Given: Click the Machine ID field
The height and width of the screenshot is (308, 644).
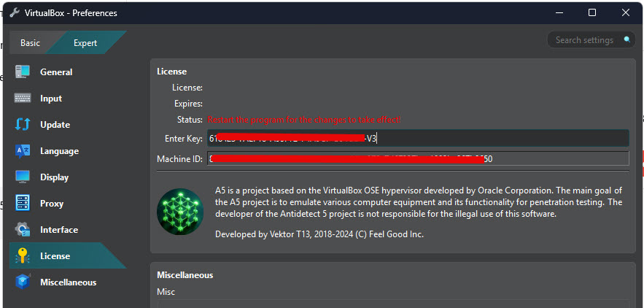Looking at the screenshot, I should click(x=417, y=159).
